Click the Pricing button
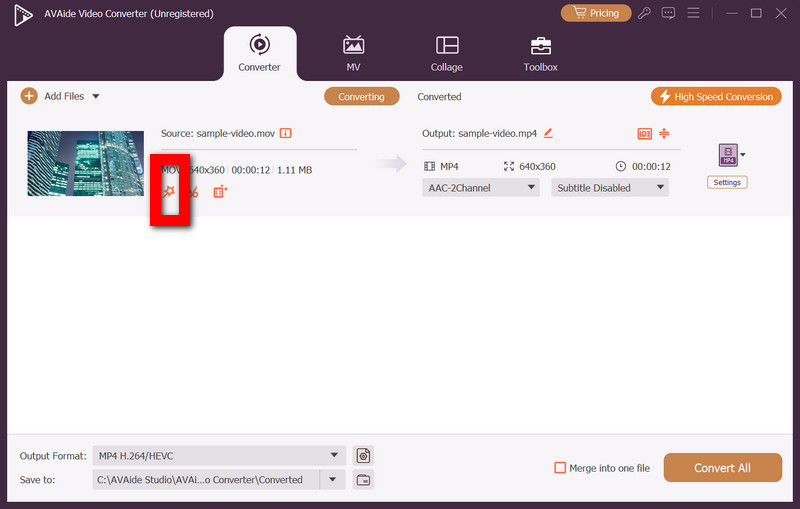The height and width of the screenshot is (509, 800). click(596, 13)
